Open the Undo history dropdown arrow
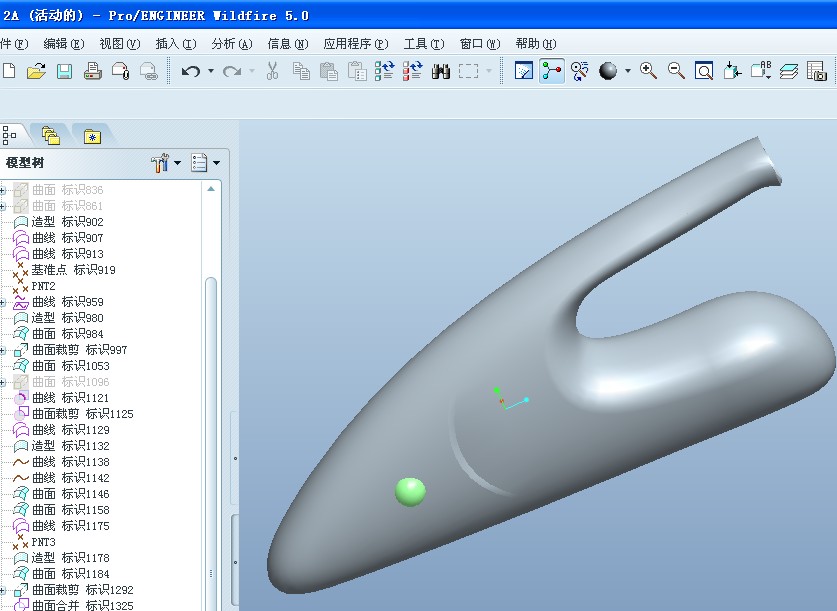The image size is (837, 611). coord(211,71)
